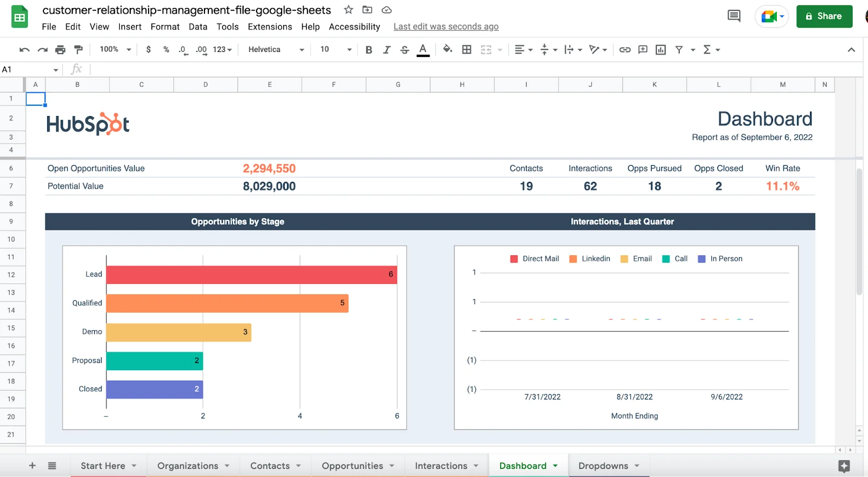Viewport: 868px width, 477px height.
Task: Open the 'Last edit was seconds ago' link
Action: coord(446,27)
